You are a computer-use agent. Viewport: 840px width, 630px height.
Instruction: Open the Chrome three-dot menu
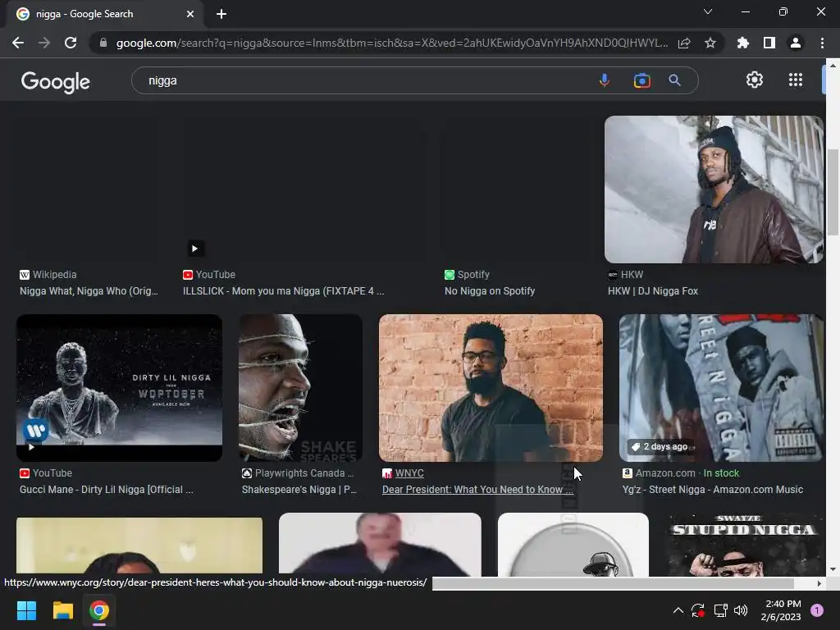[822, 43]
